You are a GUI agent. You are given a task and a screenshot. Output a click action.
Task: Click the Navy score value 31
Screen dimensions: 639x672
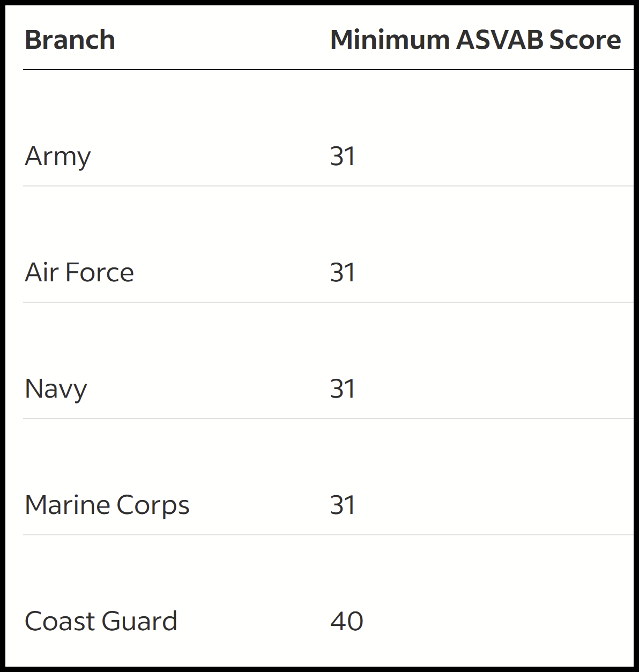point(343,389)
